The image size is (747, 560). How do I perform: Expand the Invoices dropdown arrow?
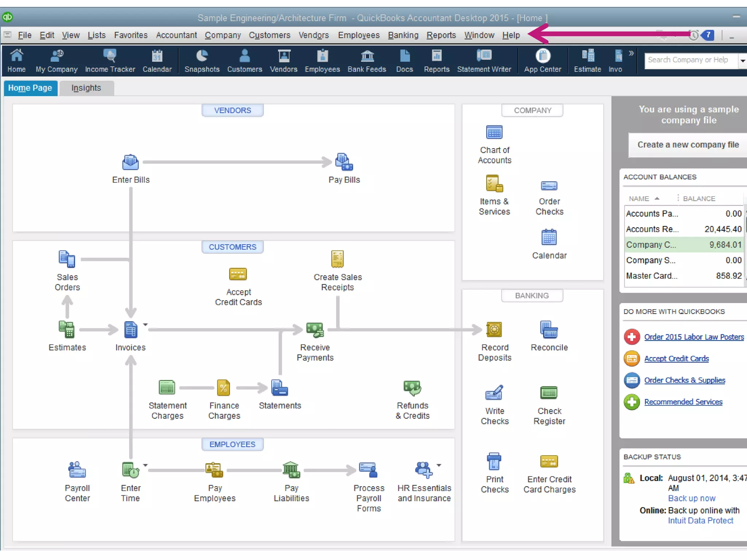(x=145, y=324)
